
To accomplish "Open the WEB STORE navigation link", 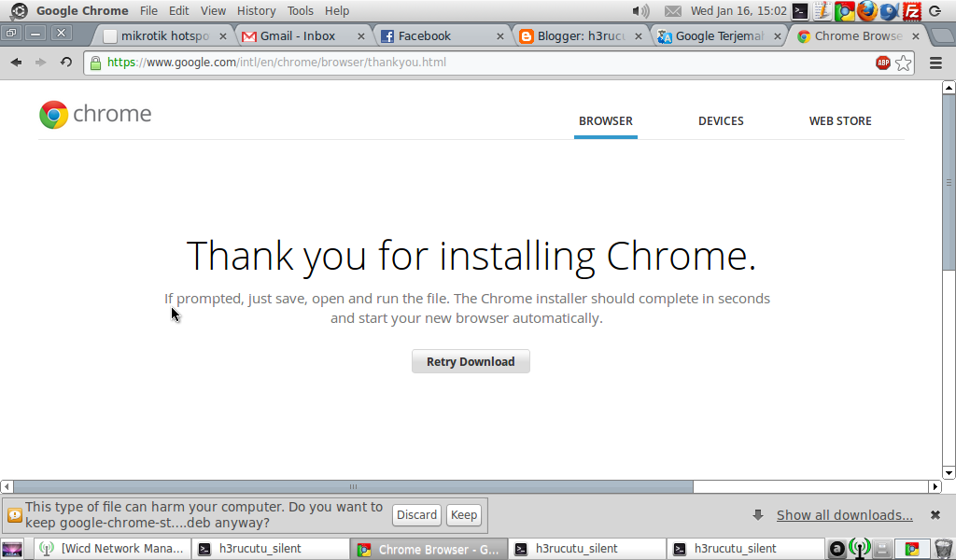I will 840,121.
